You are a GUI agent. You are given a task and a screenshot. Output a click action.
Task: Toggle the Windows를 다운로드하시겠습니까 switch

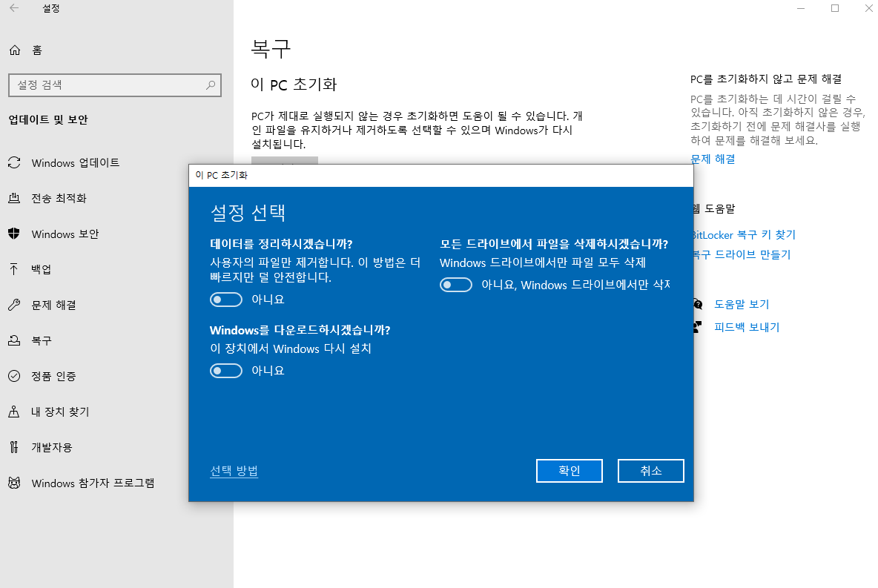[x=226, y=371]
